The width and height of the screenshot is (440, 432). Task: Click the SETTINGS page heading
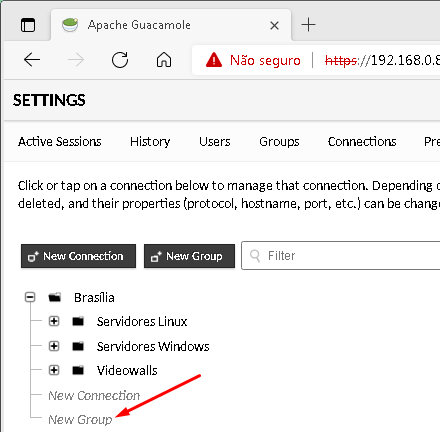(49, 100)
